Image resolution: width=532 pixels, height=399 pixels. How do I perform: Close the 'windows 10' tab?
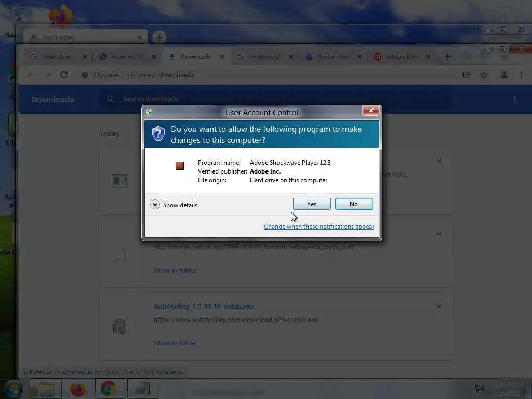pos(291,57)
